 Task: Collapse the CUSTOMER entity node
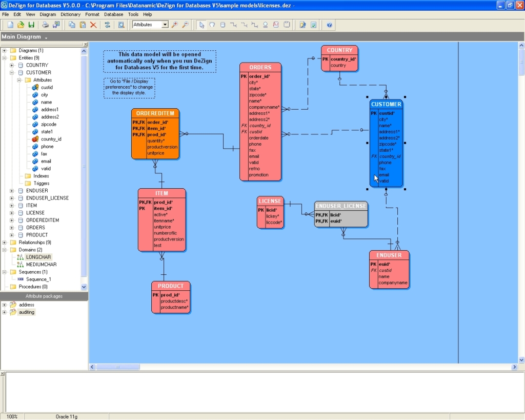pyautogui.click(x=12, y=73)
